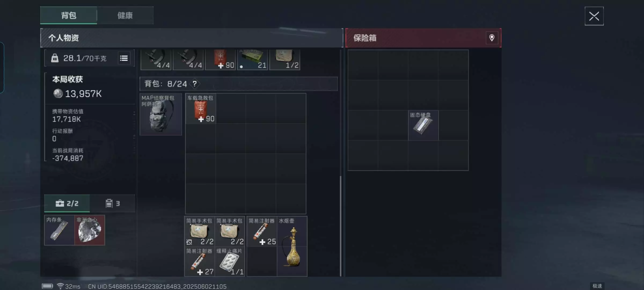Switch to the 健康 tab
Screen dimensions: 644x290
(125, 15)
